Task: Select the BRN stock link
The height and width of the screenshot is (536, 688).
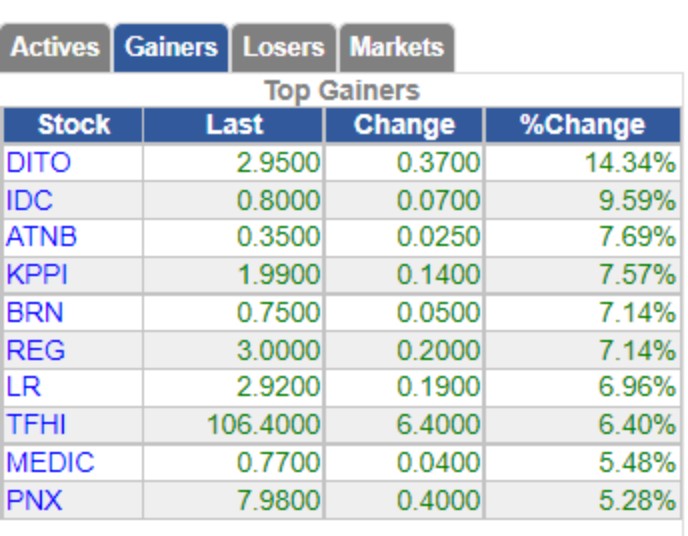Action: [x=35, y=313]
